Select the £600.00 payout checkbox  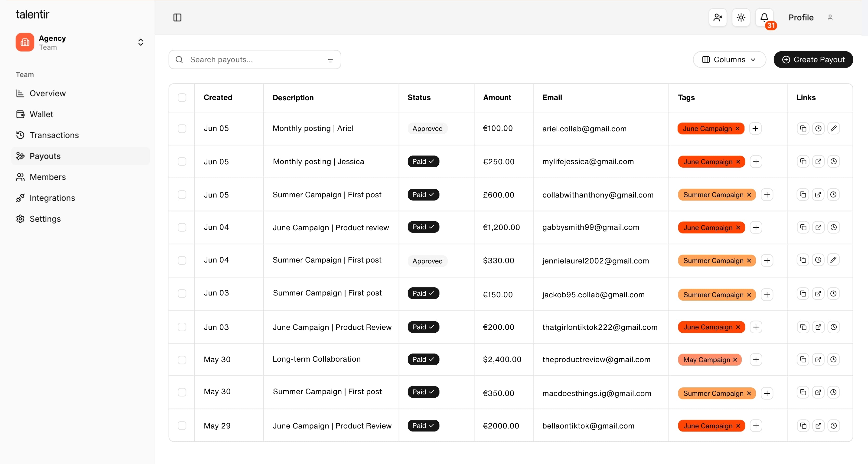point(182,195)
